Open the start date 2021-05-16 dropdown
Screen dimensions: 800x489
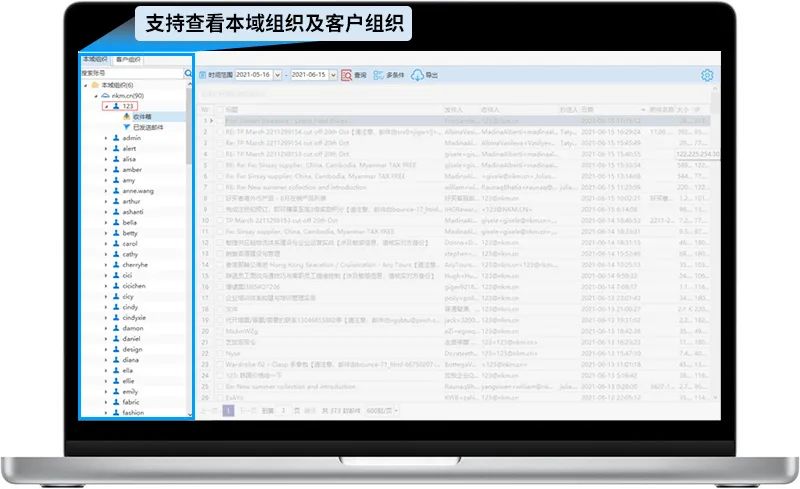[277, 75]
